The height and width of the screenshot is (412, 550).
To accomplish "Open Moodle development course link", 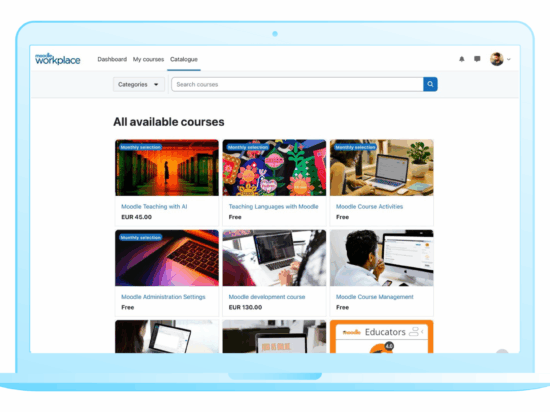I will (x=267, y=297).
